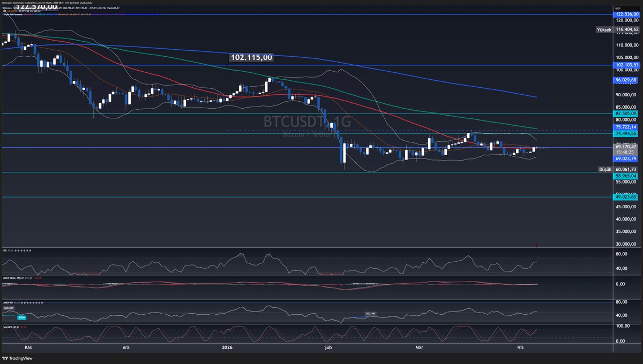Select the 96.029,68 price tag

(x=626, y=80)
